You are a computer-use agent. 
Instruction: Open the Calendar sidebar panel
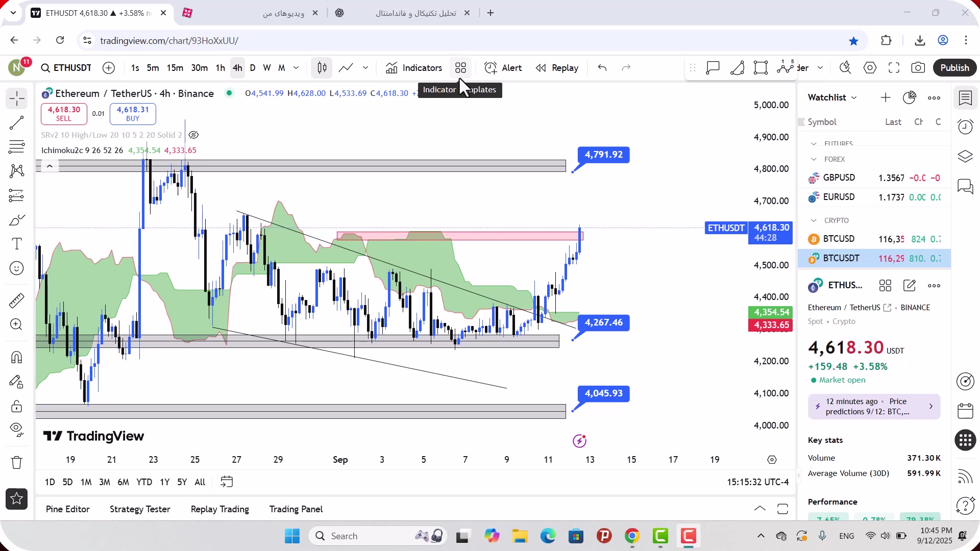[x=965, y=411]
